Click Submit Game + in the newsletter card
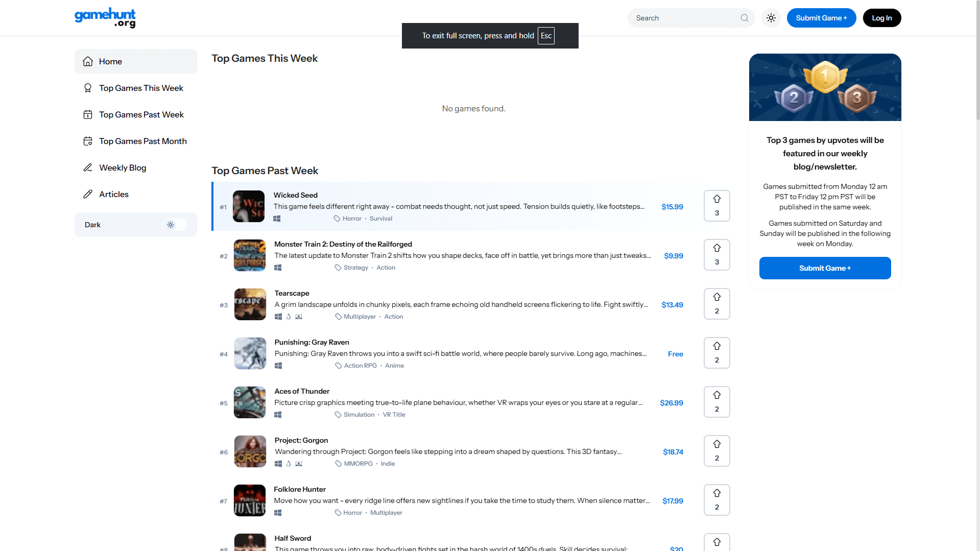 (x=824, y=268)
